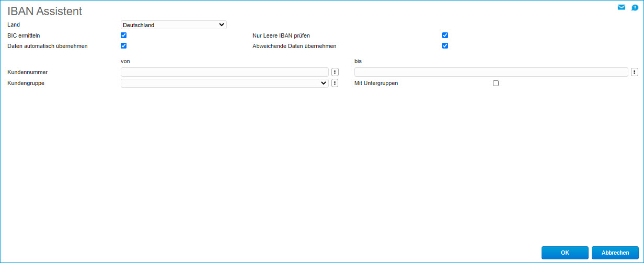Disable Daten automatisch übernehmen checkbox
The image size is (644, 263).
point(124,46)
